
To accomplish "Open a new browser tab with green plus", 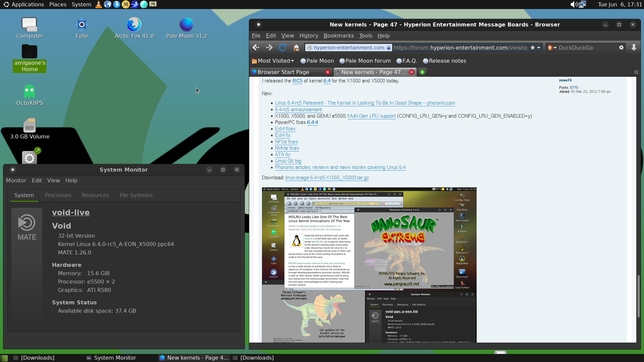I will coord(422,72).
